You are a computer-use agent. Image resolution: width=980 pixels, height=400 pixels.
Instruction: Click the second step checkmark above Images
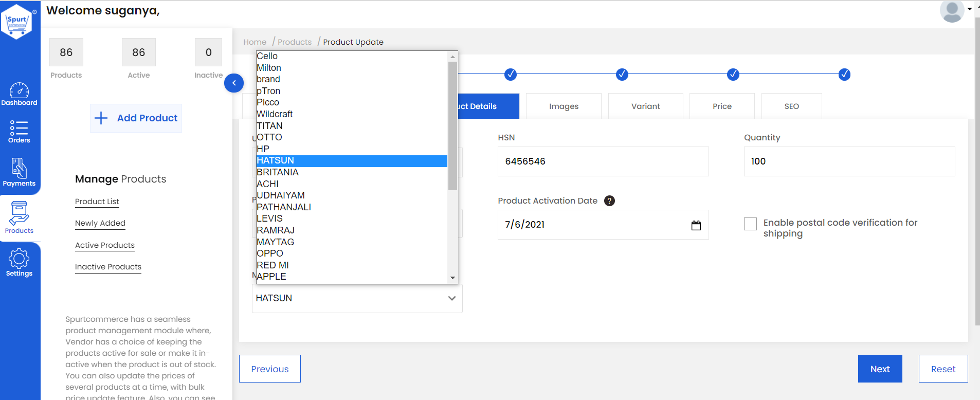click(511, 75)
